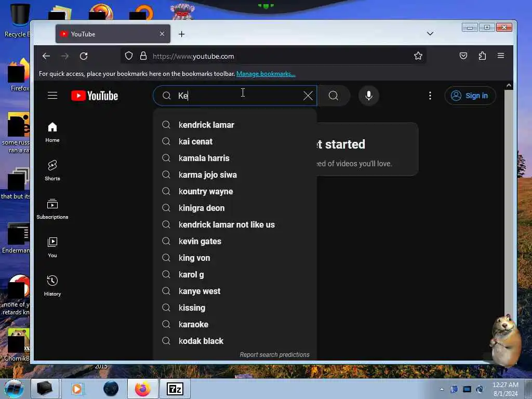
Task: Click the URL address bar
Action: [x=273, y=56]
